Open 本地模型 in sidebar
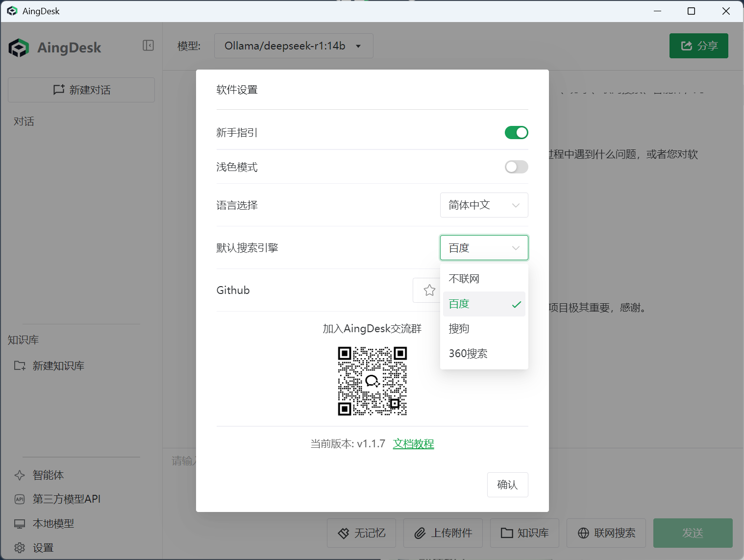 44,523
